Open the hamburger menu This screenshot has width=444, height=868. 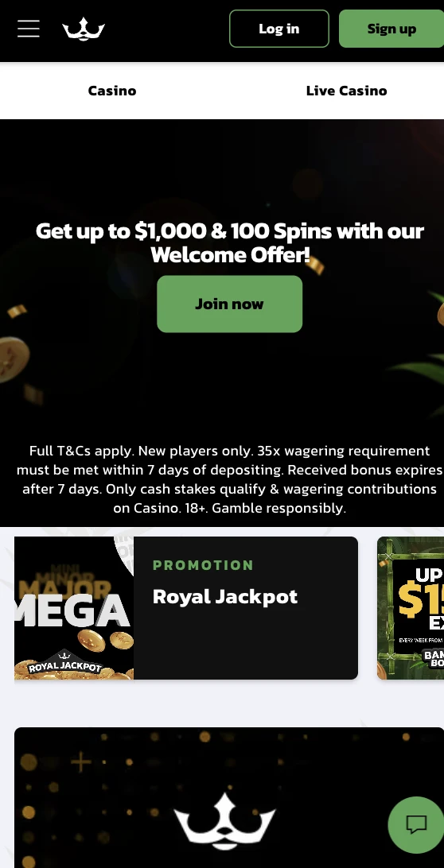(29, 29)
